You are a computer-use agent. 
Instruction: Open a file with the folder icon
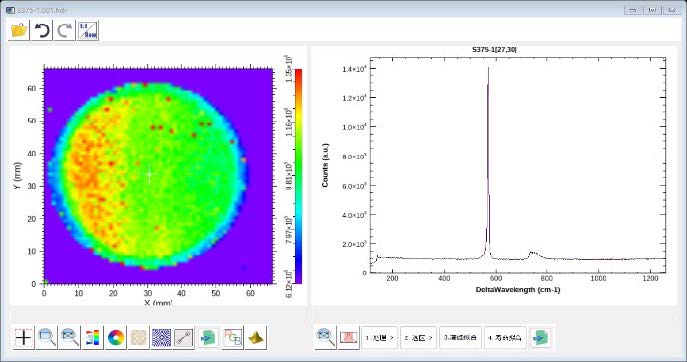(x=19, y=31)
